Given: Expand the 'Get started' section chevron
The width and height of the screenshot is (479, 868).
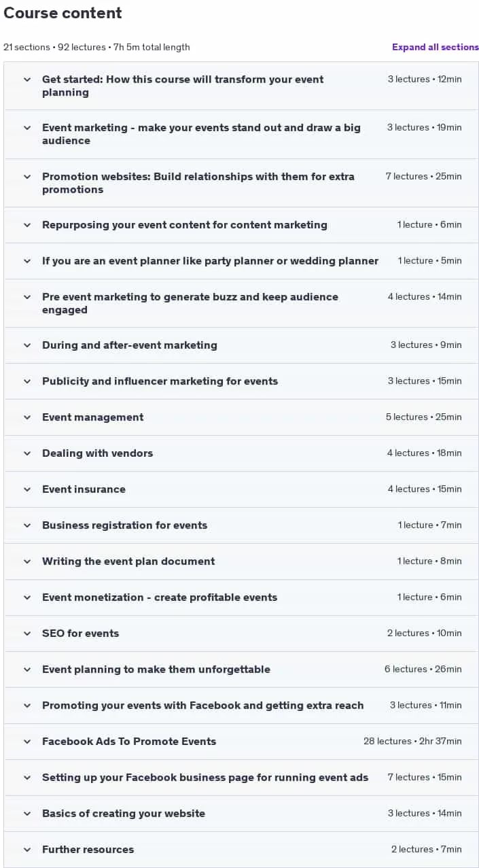Looking at the screenshot, I should pyautogui.click(x=27, y=80).
